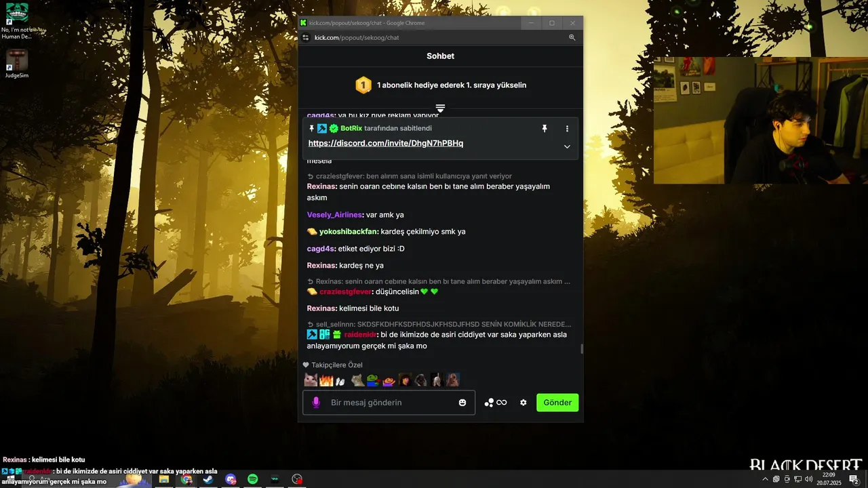Open the raidenldr username in chat

pos(361,335)
